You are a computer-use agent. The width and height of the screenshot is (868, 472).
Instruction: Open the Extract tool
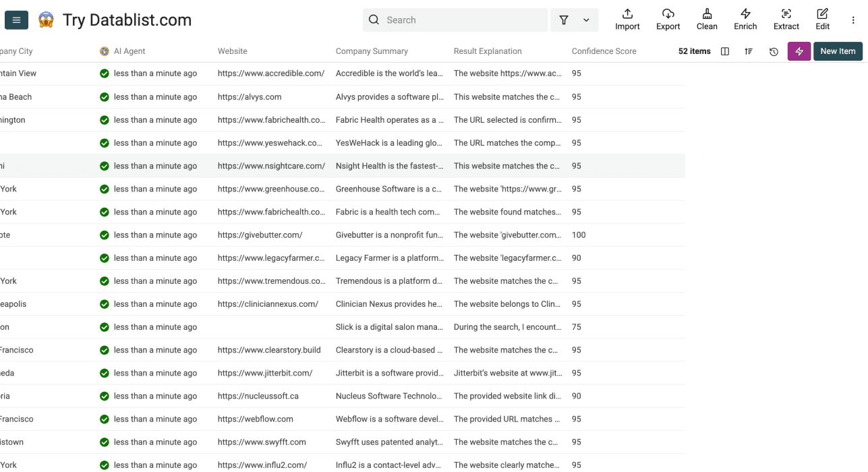point(786,19)
